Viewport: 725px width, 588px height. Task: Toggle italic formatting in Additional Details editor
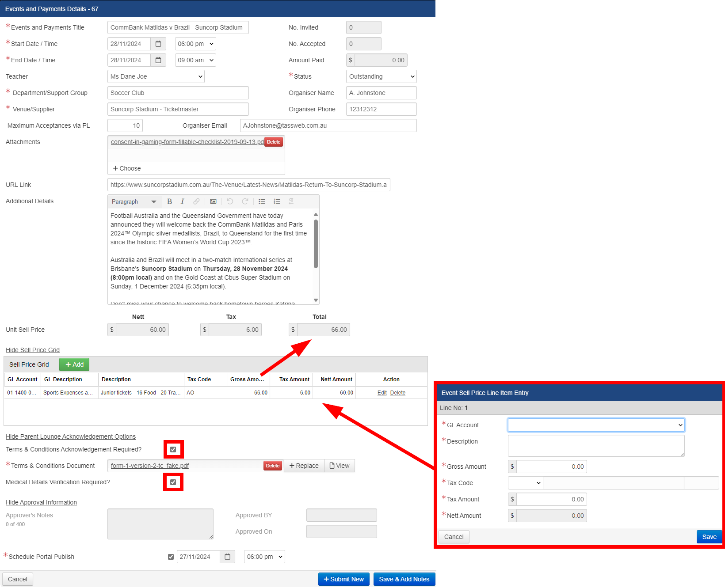(x=182, y=201)
